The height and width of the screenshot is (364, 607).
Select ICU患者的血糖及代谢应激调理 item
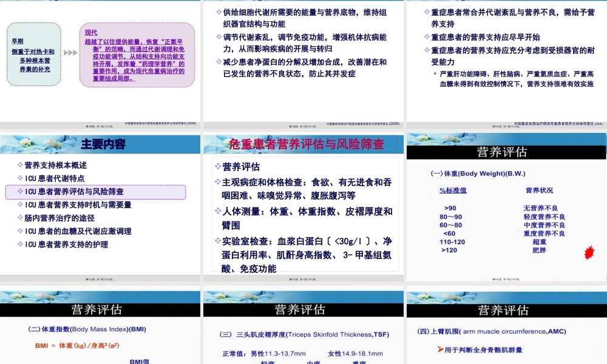tap(78, 231)
